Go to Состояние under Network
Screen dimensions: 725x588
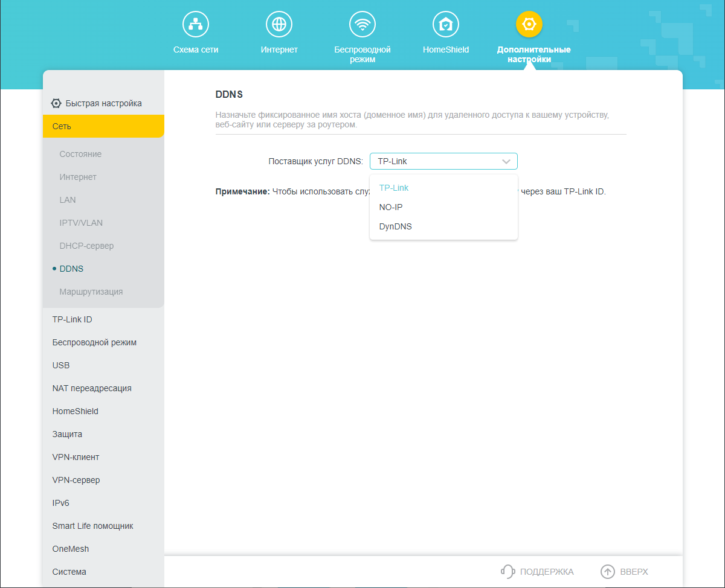[80, 154]
